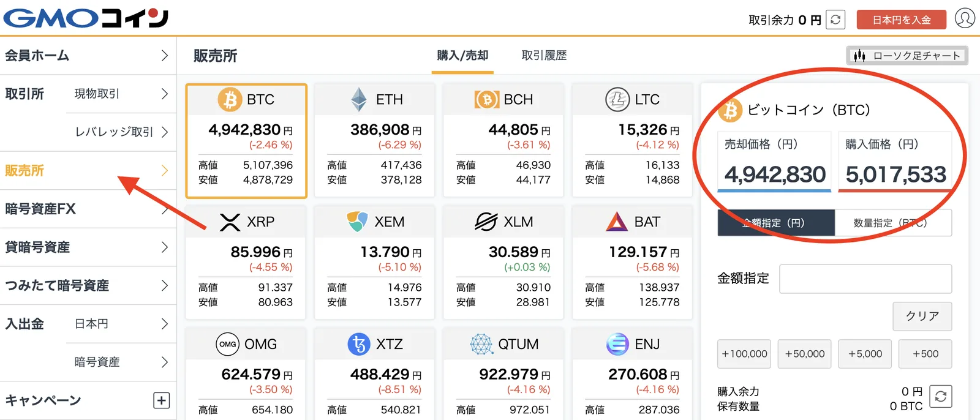The height and width of the screenshot is (420, 980).
Task: Open 会員ホーム menu item
Action: (x=88, y=56)
